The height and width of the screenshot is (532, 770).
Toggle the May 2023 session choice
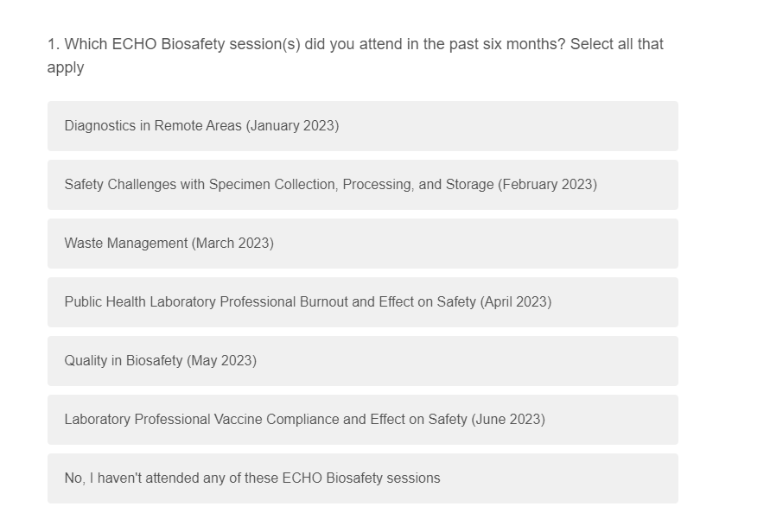(160, 361)
